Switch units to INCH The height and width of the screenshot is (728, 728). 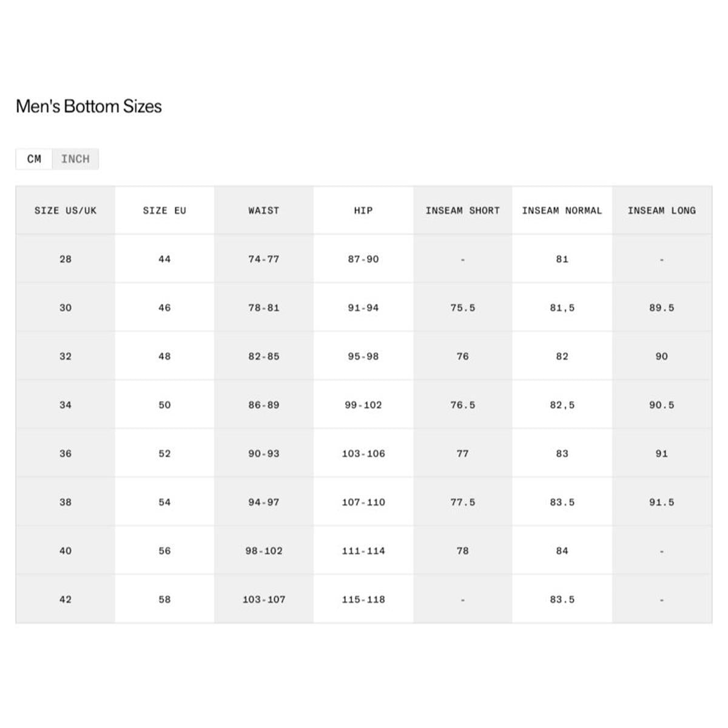click(75, 159)
